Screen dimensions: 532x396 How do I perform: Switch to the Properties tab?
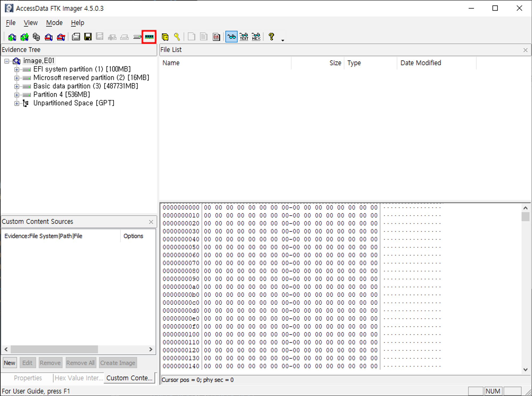click(28, 378)
